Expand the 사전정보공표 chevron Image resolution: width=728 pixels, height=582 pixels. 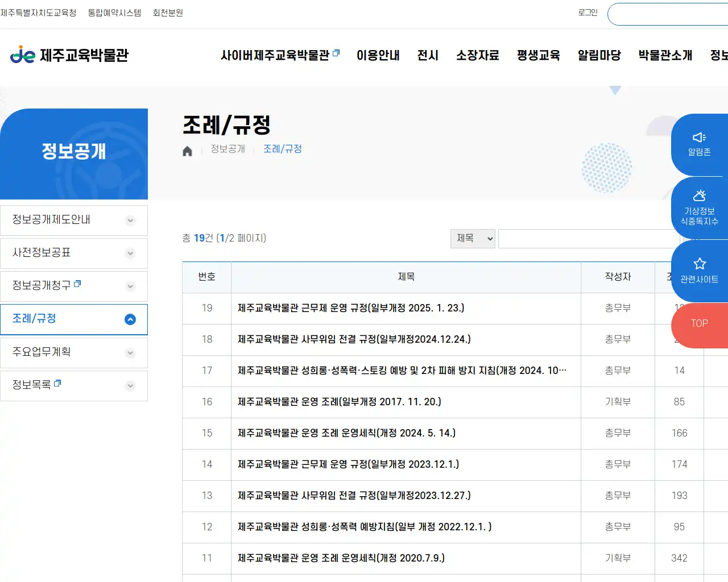pos(130,253)
